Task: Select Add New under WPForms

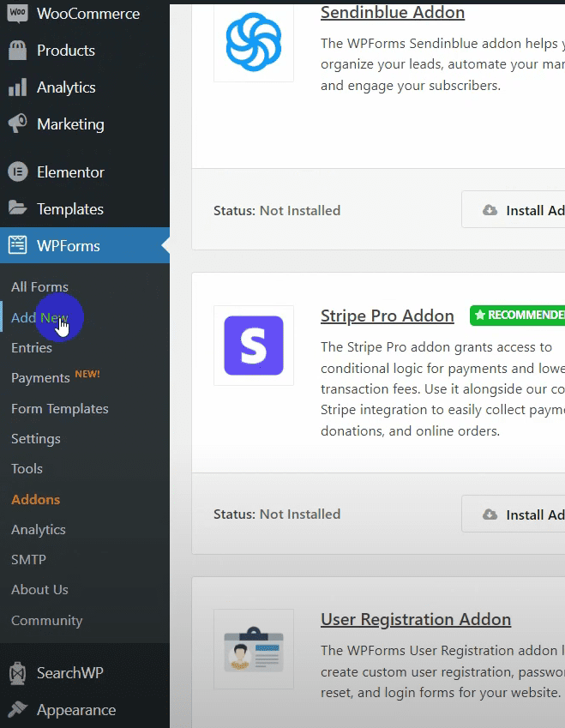Action: coord(39,318)
